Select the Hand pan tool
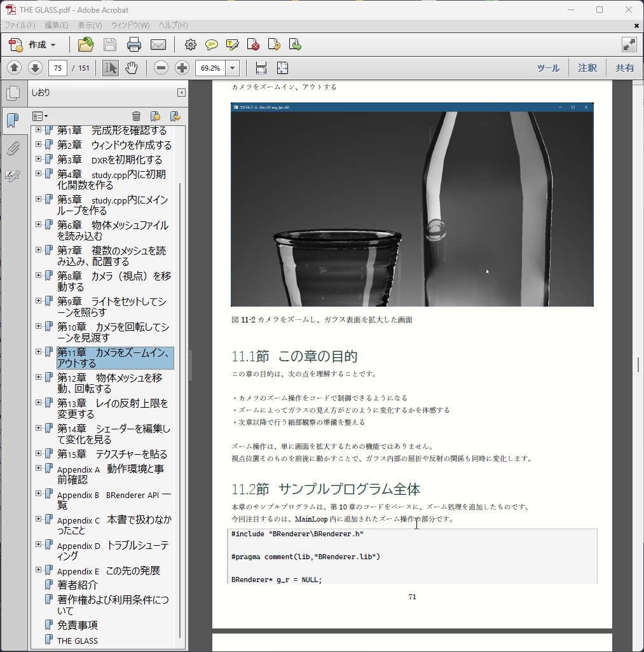The height and width of the screenshot is (652, 644). tap(132, 68)
